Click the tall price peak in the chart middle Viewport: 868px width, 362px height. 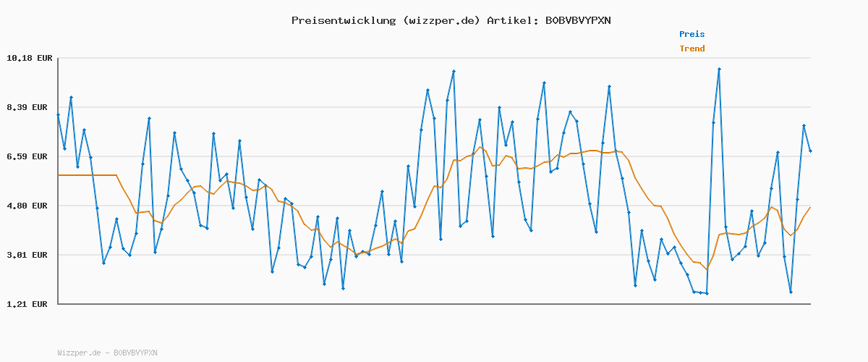pyautogui.click(x=454, y=72)
